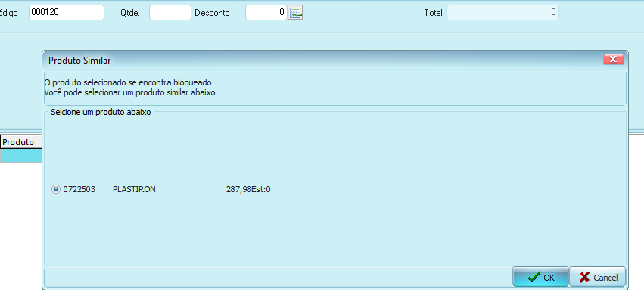Click the Produto column header
644x298 pixels.
[20, 142]
